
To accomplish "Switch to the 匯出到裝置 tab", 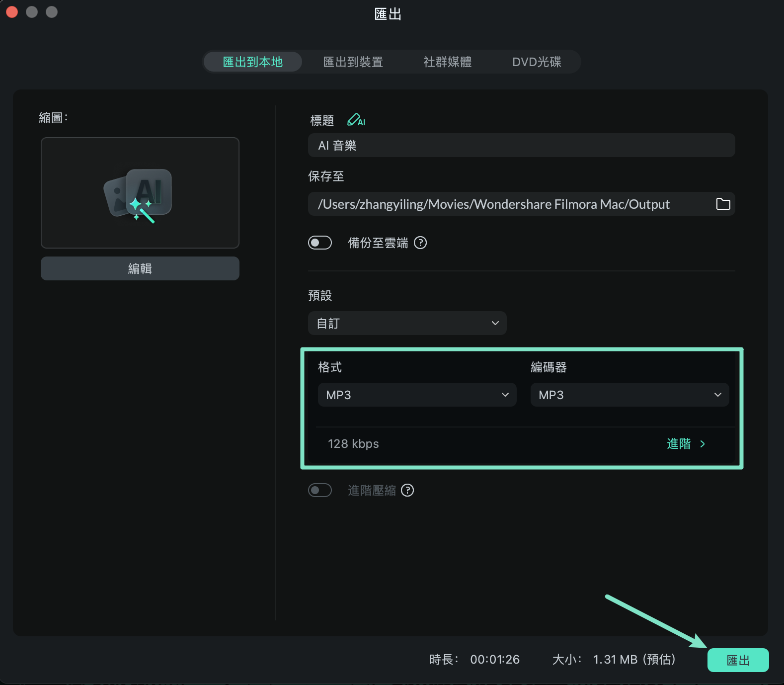I will 353,62.
